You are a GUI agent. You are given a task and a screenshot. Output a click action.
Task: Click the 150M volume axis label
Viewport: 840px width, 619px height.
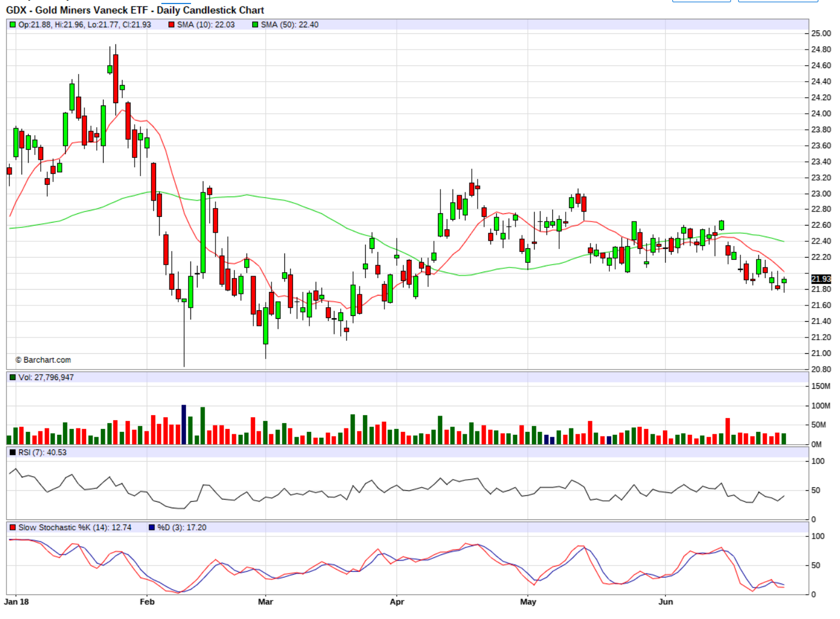[x=821, y=386]
